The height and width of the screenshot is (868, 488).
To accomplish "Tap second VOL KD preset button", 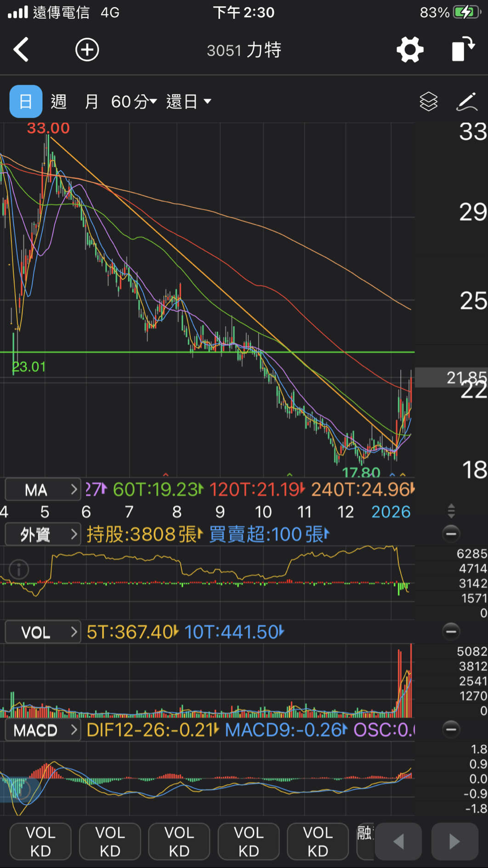I will [110, 841].
